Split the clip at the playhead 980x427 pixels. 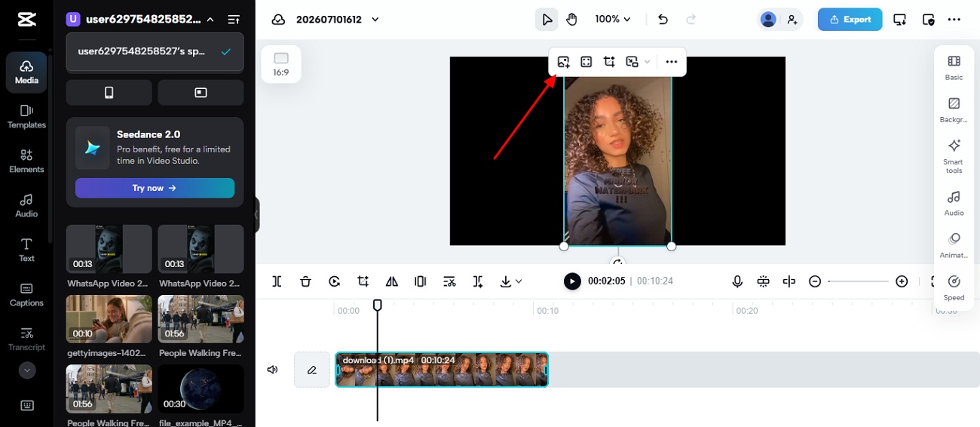pos(277,281)
